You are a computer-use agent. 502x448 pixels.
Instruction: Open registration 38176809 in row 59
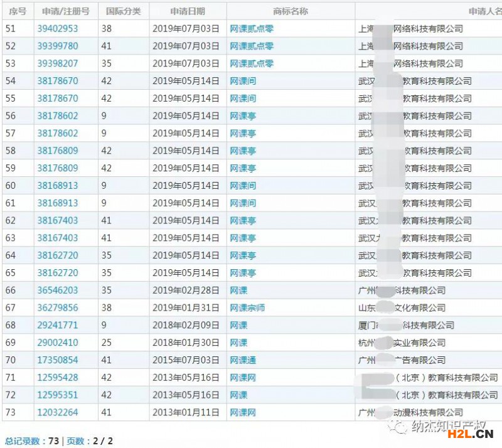coord(58,168)
